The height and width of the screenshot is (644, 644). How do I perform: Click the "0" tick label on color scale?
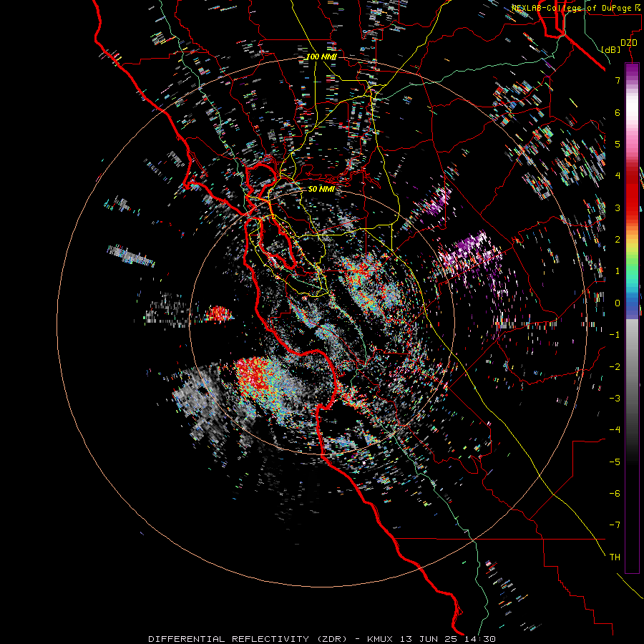(618, 303)
